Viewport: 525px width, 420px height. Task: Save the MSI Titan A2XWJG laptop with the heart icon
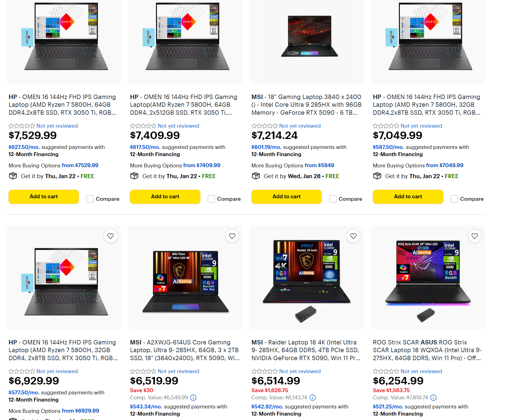click(232, 236)
